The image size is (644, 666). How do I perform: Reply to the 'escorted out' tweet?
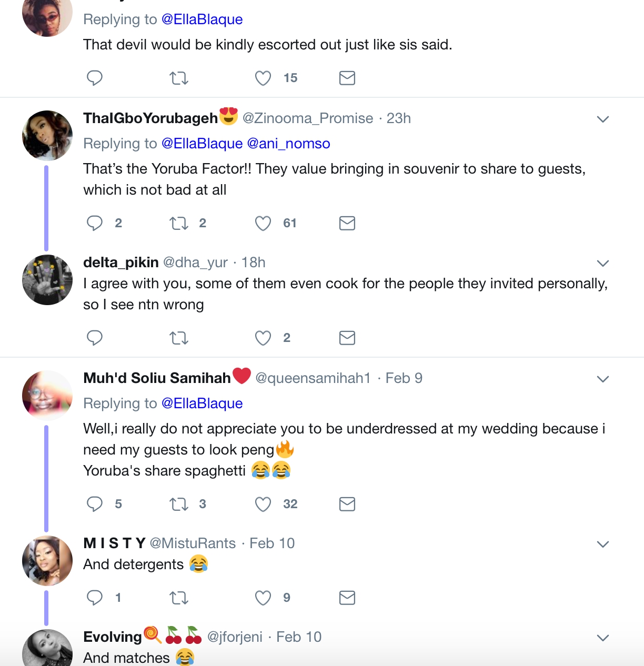click(x=95, y=78)
